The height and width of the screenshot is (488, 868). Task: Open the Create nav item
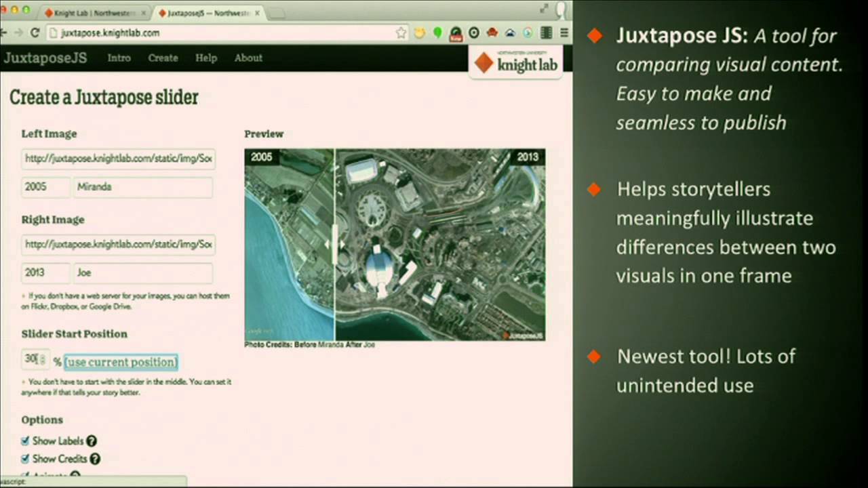click(x=163, y=58)
